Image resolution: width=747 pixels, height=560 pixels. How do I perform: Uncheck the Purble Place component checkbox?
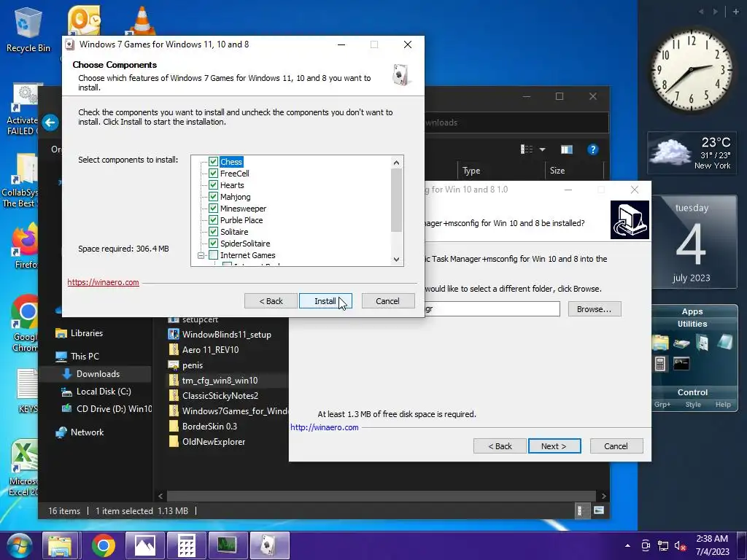[214, 220]
